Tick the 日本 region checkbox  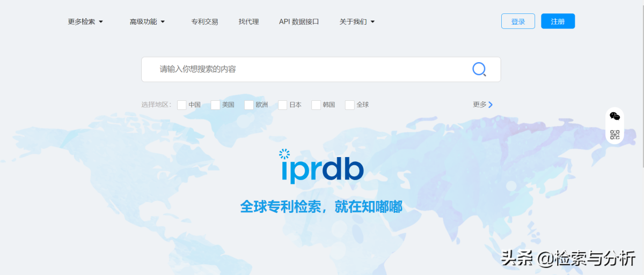[283, 105]
